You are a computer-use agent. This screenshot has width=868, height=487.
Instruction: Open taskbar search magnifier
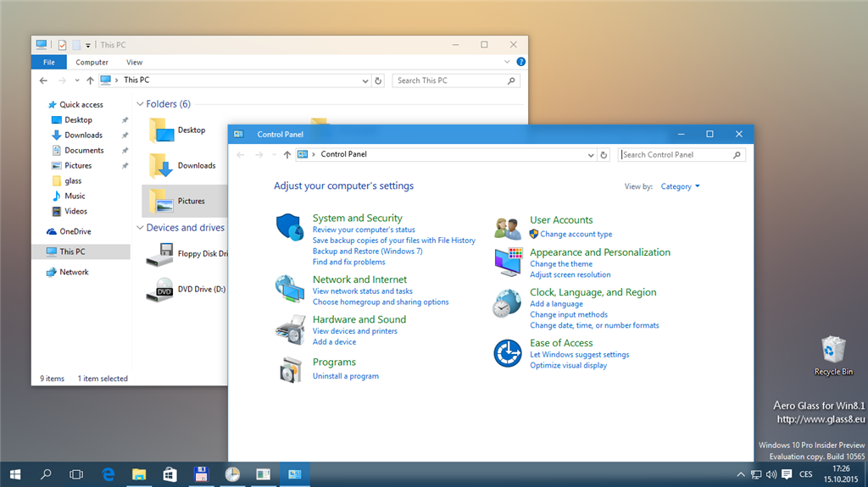tap(46, 474)
